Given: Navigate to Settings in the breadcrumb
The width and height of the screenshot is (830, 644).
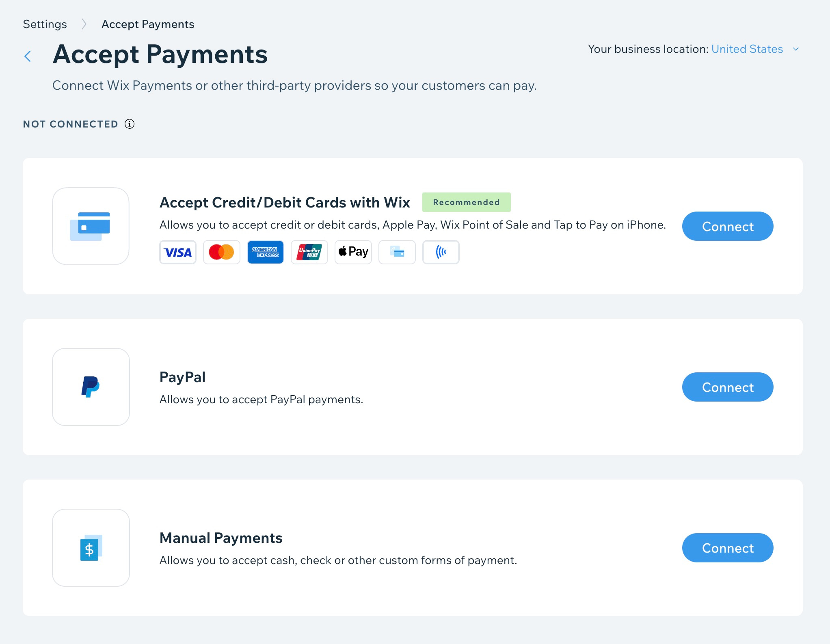Looking at the screenshot, I should pyautogui.click(x=45, y=24).
